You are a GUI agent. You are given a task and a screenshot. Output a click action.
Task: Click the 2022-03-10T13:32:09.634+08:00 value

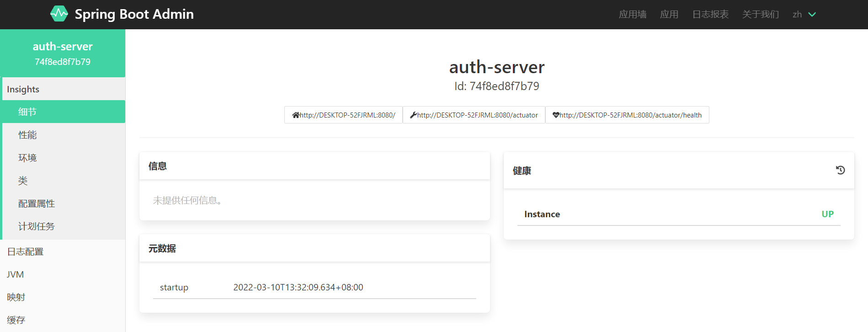tap(298, 287)
